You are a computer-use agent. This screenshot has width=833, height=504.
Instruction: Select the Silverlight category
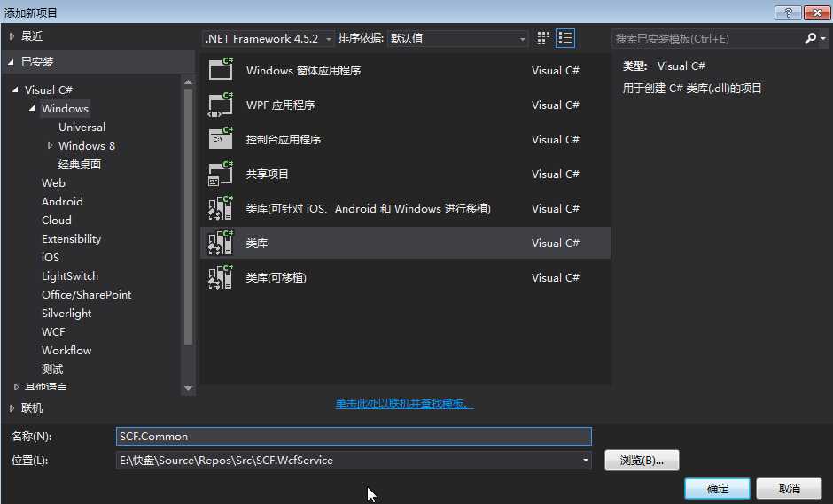click(x=66, y=313)
